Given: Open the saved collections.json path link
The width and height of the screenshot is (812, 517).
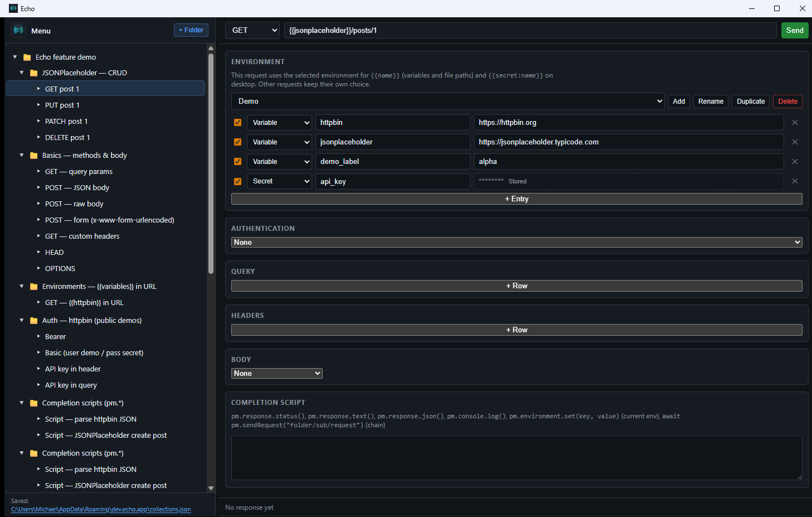Looking at the screenshot, I should pos(101,509).
